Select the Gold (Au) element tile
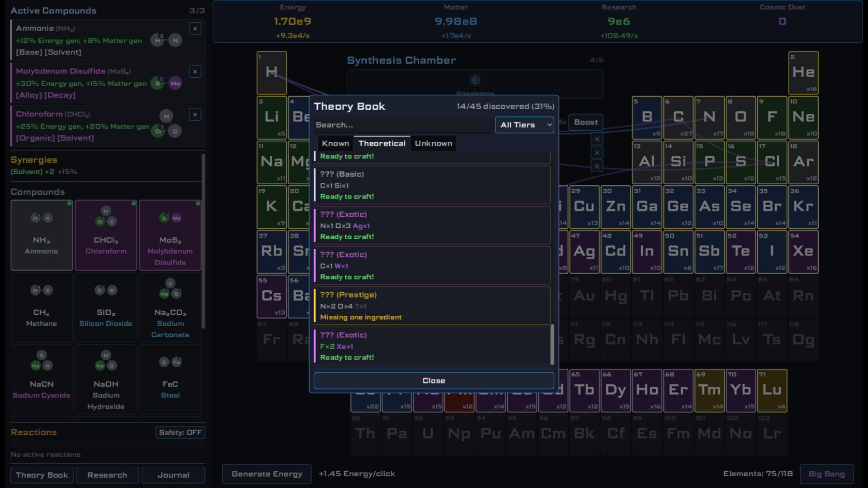The image size is (868, 488). pos(585,297)
